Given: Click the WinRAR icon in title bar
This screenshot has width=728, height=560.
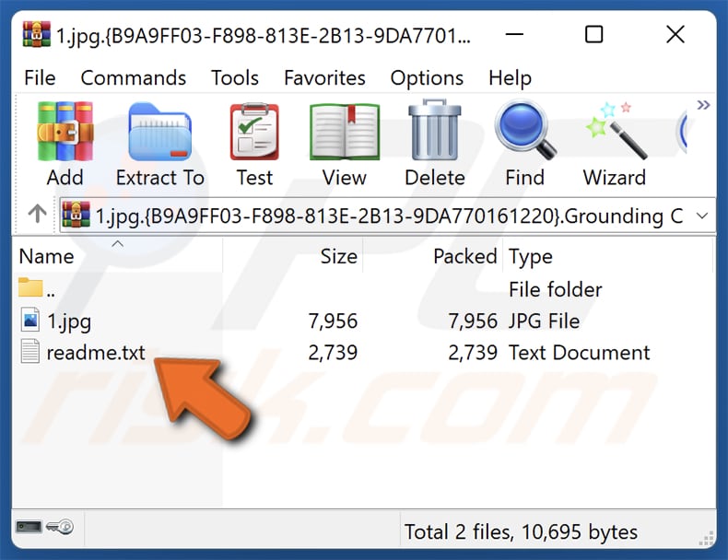Looking at the screenshot, I should click(36, 34).
